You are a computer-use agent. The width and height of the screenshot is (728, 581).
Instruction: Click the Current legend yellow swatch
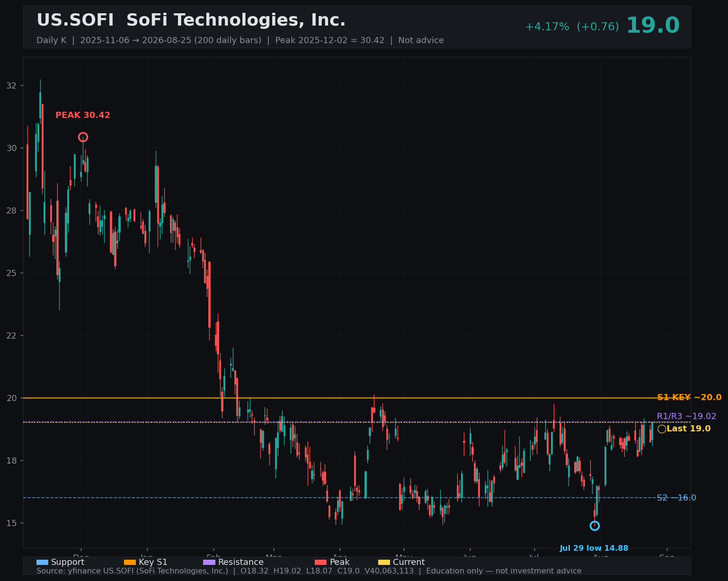pyautogui.click(x=384, y=563)
